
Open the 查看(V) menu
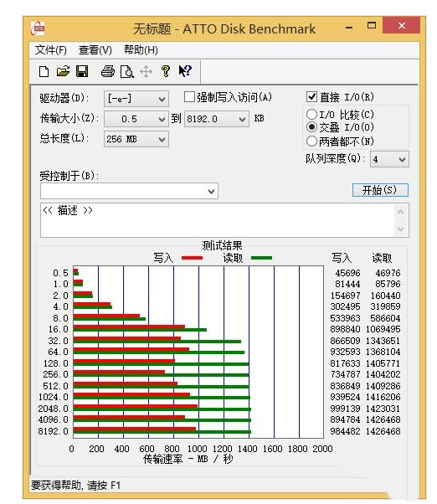tap(95, 50)
